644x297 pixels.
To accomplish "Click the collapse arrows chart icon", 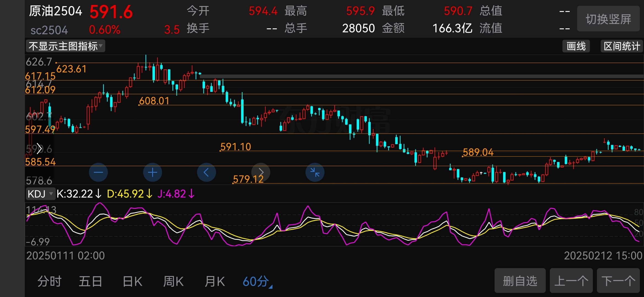I will pos(315,172).
